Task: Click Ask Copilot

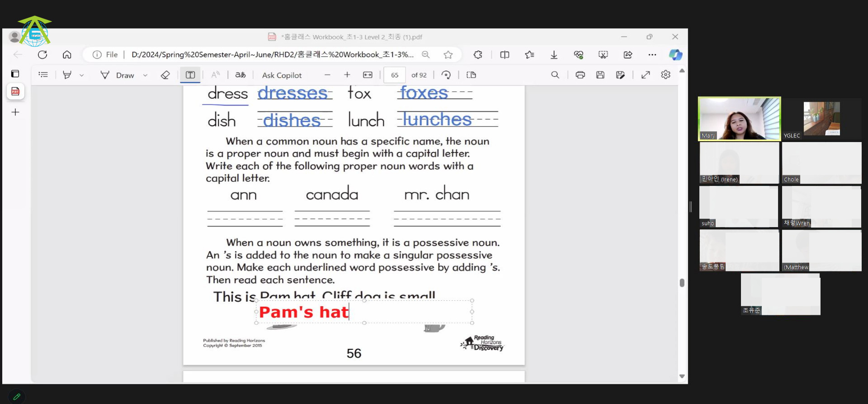Action: (x=282, y=75)
